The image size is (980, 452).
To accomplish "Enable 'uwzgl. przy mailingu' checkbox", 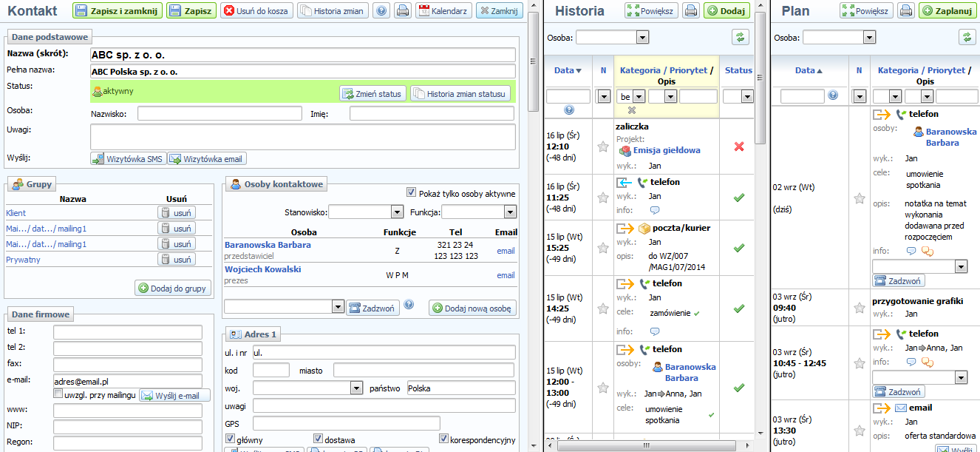I will click(x=58, y=395).
